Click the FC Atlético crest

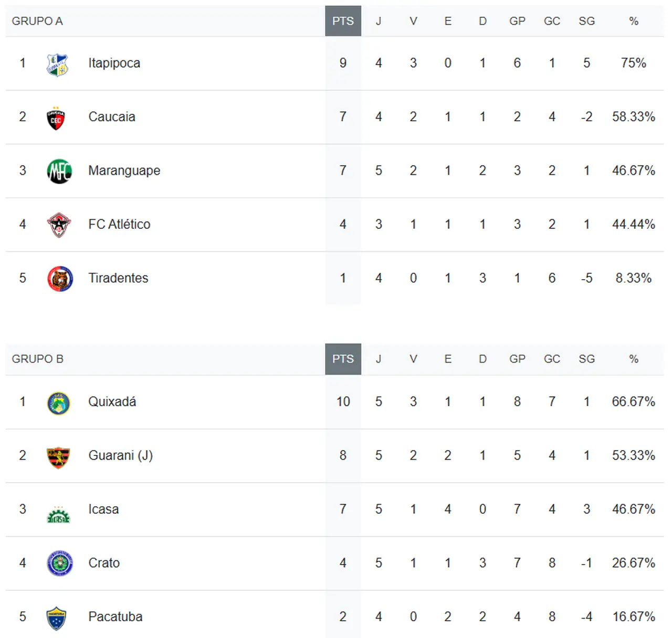point(59,225)
